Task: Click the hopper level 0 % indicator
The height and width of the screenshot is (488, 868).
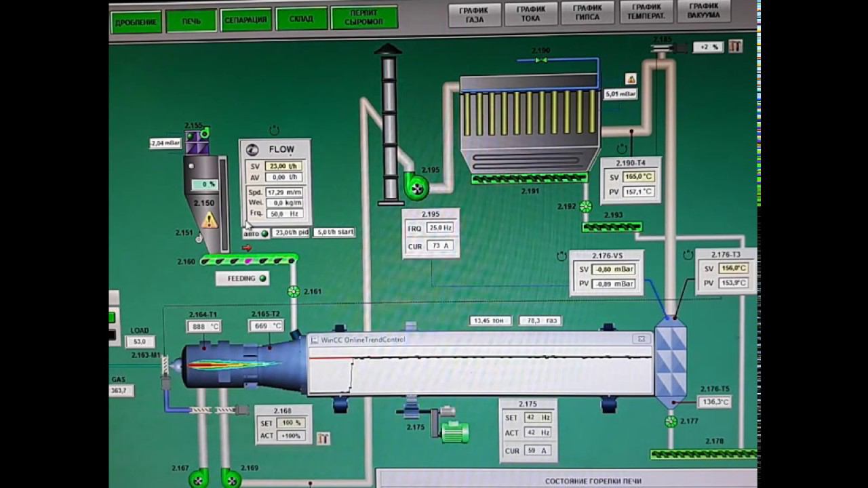Action: click(203, 184)
